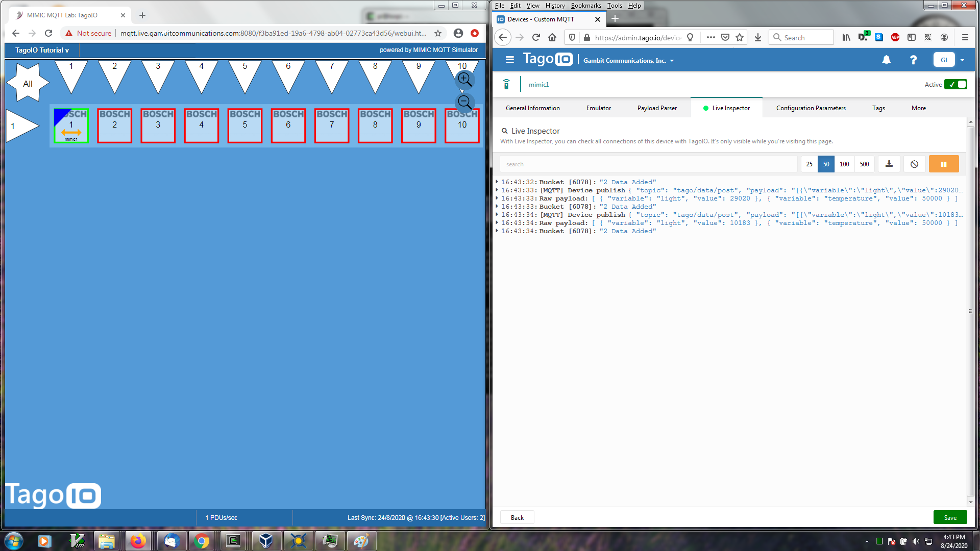Select BOSCH sensor 1 mimic1 tile
Screen dimensions: 980x551
(71, 126)
